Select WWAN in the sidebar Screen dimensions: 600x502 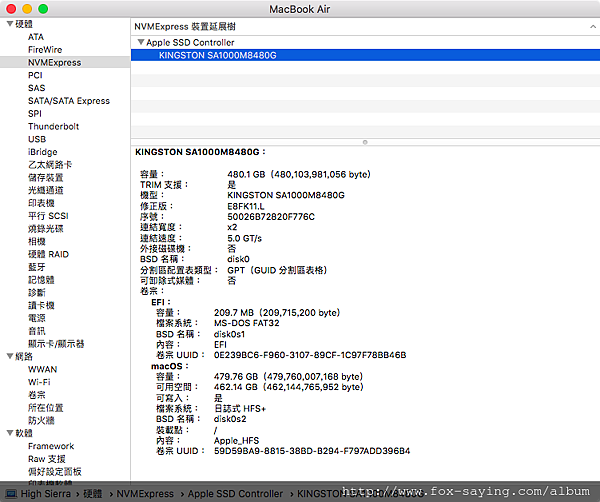[42, 369]
